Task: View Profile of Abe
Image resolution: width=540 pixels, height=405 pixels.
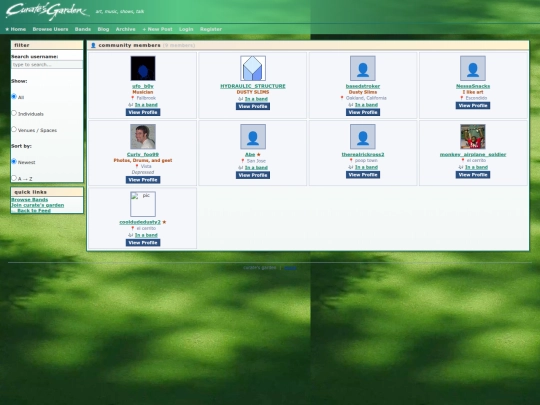Action: coord(253,175)
